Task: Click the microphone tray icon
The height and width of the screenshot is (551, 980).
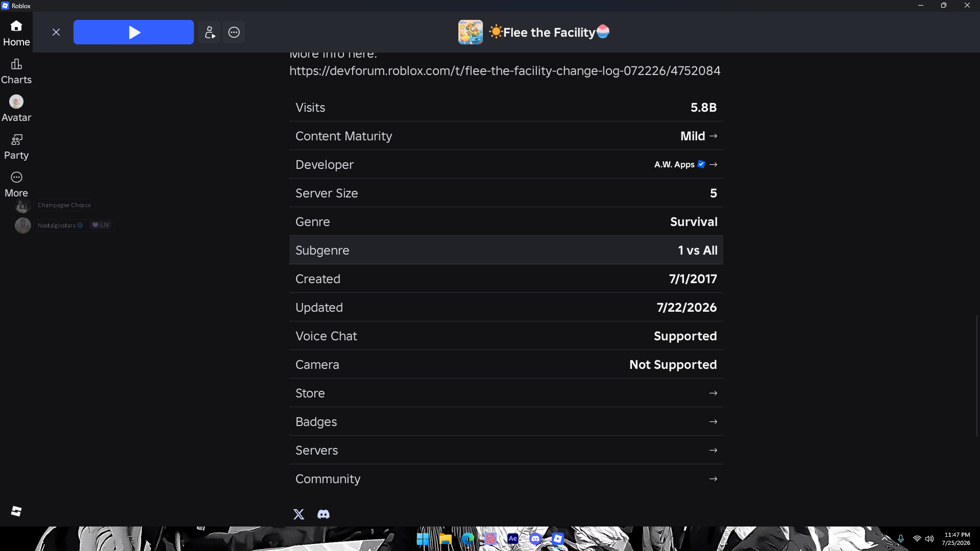Action: tap(901, 539)
